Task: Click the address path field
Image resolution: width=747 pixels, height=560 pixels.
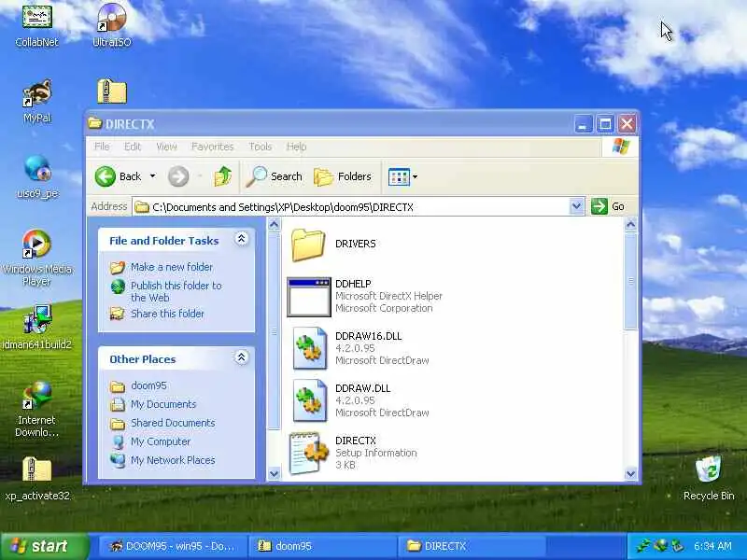Action: [352, 206]
